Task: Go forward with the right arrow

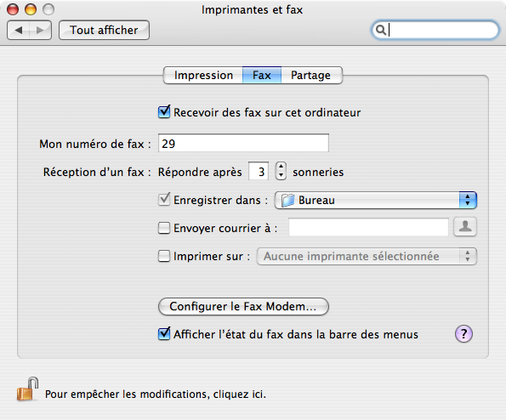Action: (x=40, y=31)
